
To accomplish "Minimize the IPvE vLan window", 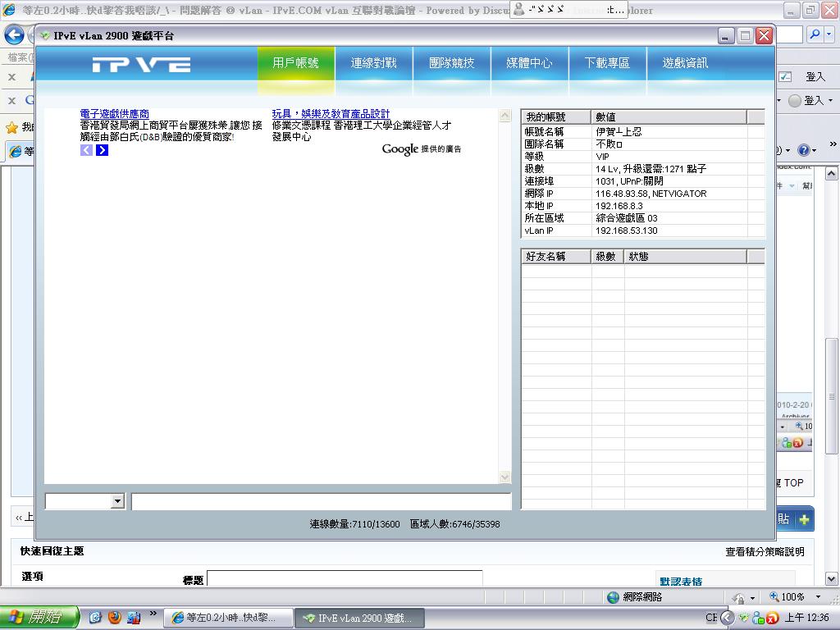I will [726, 36].
